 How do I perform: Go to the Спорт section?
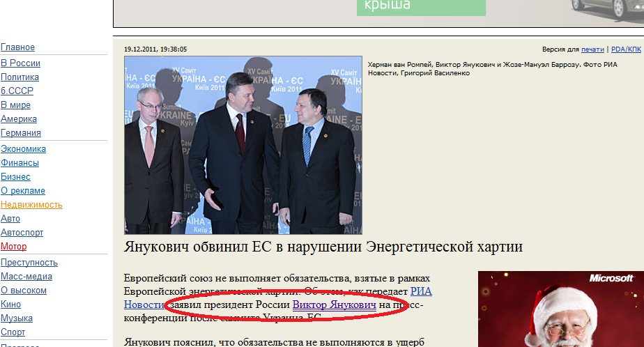click(x=13, y=332)
